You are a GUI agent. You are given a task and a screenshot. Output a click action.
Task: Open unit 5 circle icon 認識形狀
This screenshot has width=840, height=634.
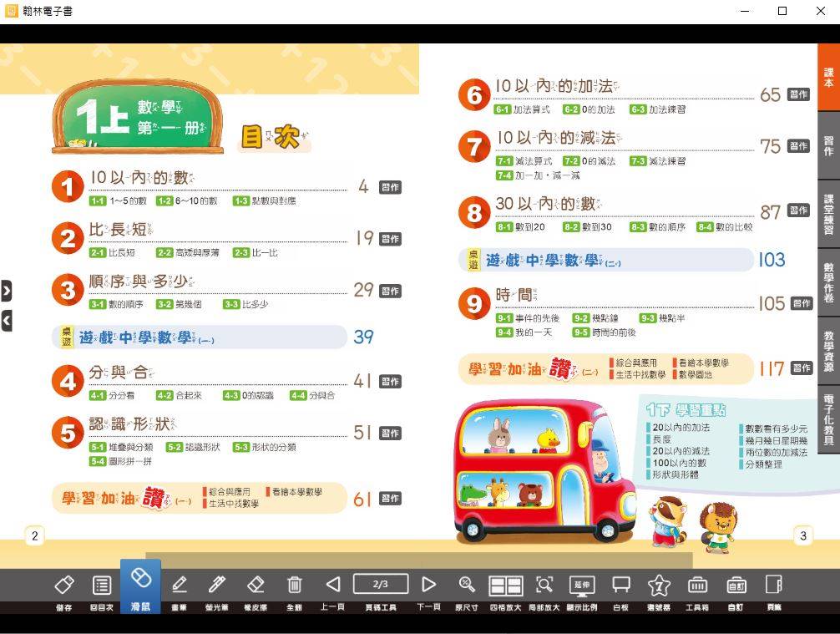pyautogui.click(x=68, y=433)
